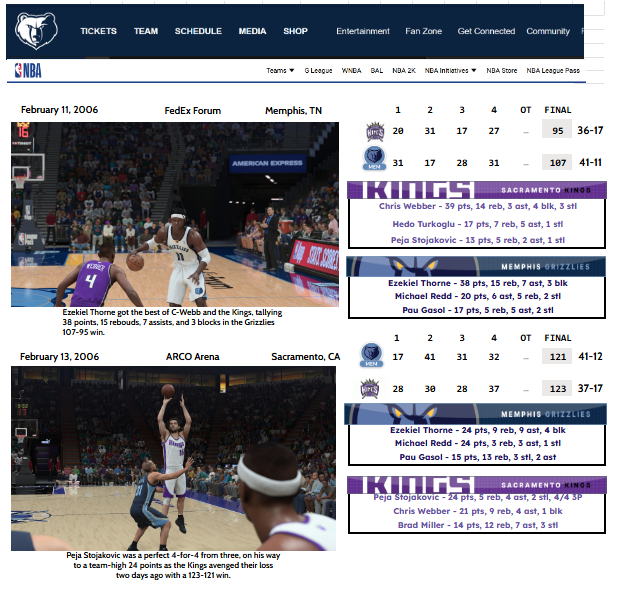Open the SCHEDULE menu
The width and height of the screenshot is (617, 591).
coord(198,31)
